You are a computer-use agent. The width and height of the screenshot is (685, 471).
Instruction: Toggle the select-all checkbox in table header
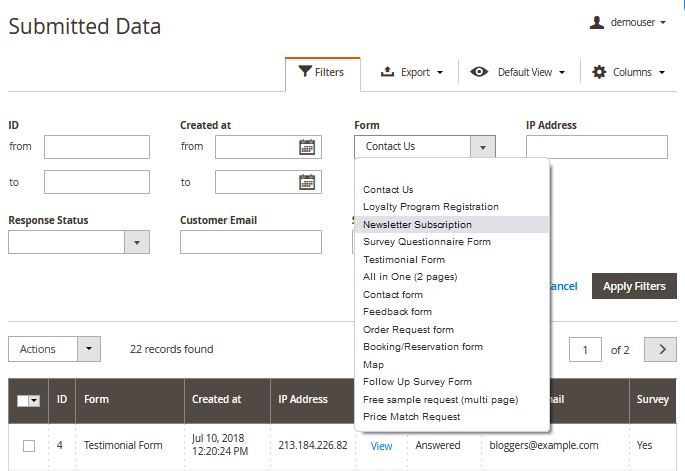(24, 400)
